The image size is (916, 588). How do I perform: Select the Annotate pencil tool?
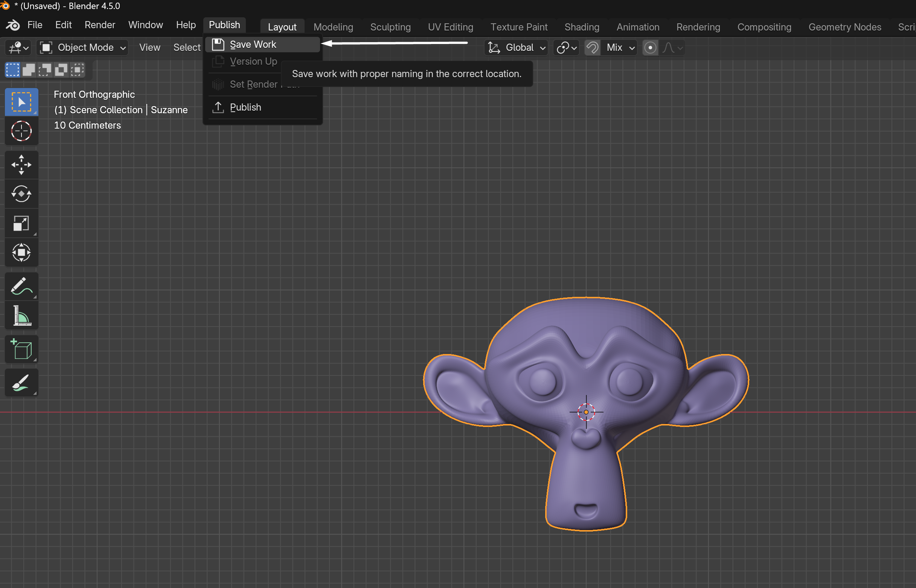[x=21, y=286]
